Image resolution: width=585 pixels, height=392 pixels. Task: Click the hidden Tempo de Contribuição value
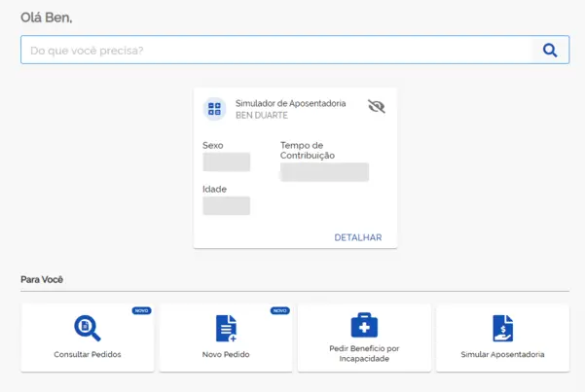point(324,172)
